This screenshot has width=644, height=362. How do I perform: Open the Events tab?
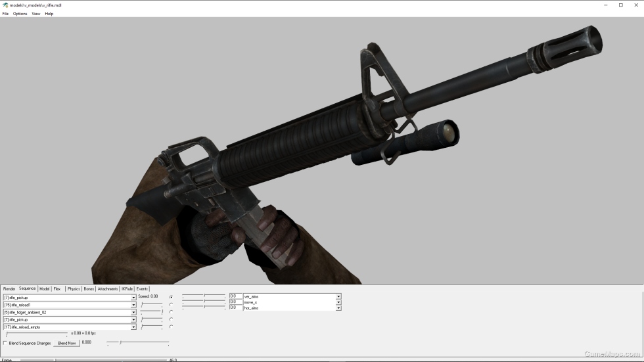pyautogui.click(x=142, y=289)
